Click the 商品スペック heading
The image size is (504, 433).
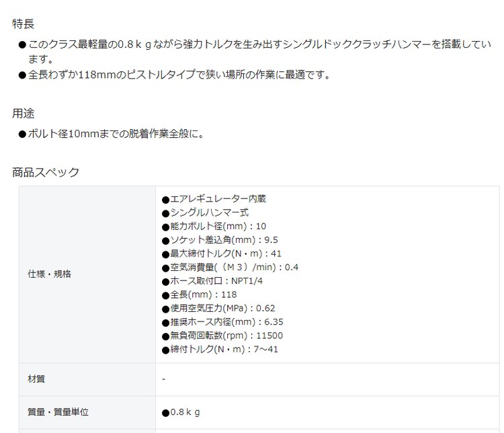pyautogui.click(x=46, y=172)
